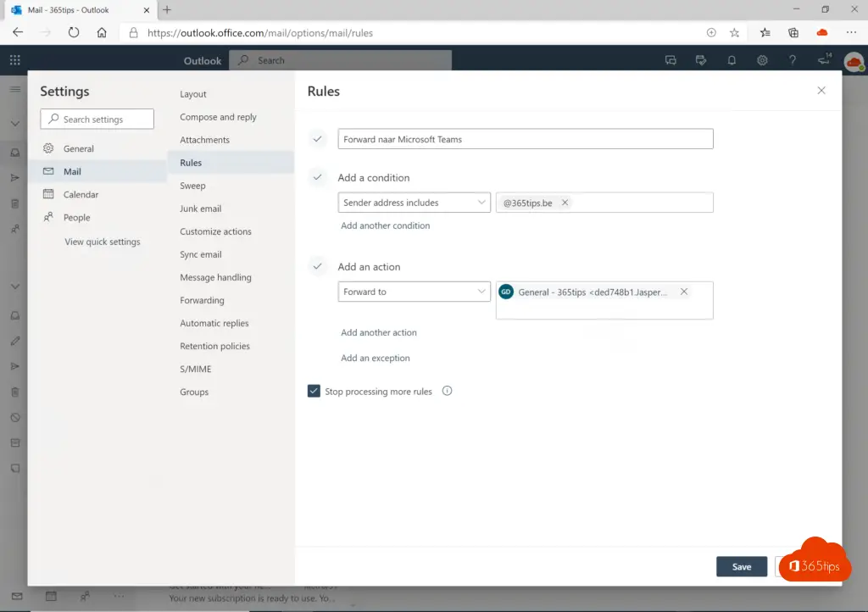Remove General - 365tips forward recipient
This screenshot has height=612, width=868.
tap(684, 292)
